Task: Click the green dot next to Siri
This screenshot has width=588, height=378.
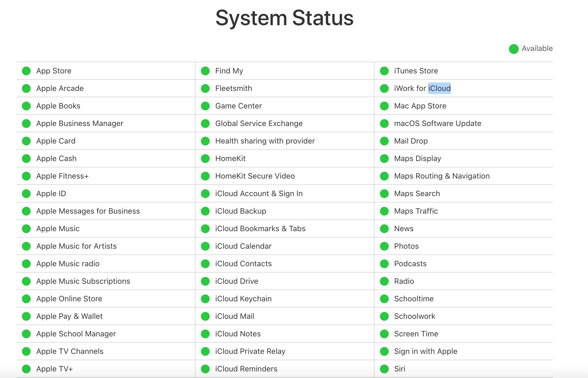Action: click(x=384, y=369)
